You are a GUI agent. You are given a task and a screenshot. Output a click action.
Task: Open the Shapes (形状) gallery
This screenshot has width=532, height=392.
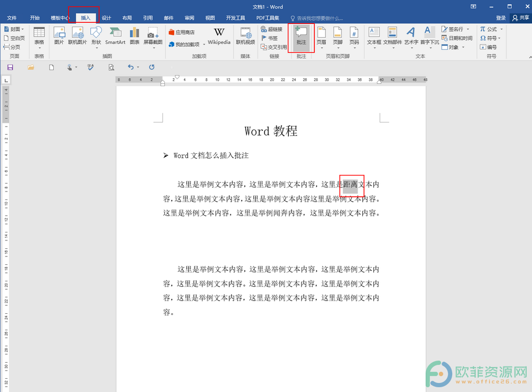tap(96, 37)
